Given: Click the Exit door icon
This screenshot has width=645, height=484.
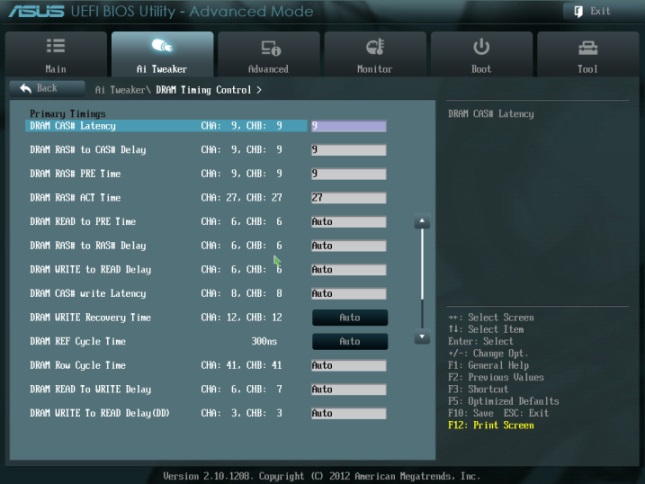Looking at the screenshot, I should pos(578,12).
